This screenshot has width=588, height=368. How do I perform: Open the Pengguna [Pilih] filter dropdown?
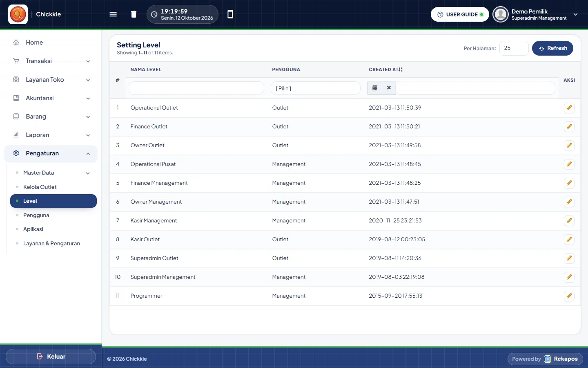316,88
